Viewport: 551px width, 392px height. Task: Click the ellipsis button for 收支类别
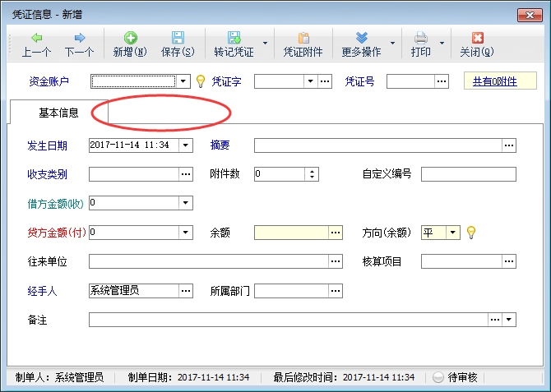click(186, 174)
